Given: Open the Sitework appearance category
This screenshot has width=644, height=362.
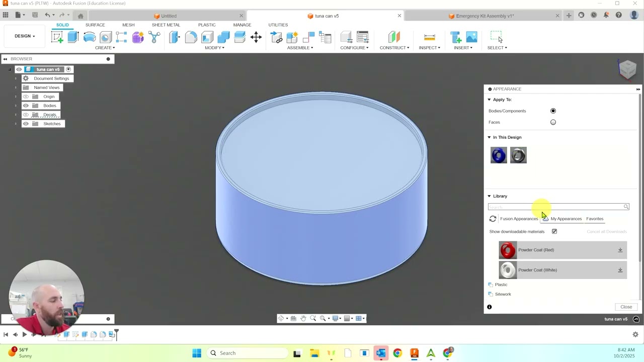Looking at the screenshot, I should (x=503, y=294).
